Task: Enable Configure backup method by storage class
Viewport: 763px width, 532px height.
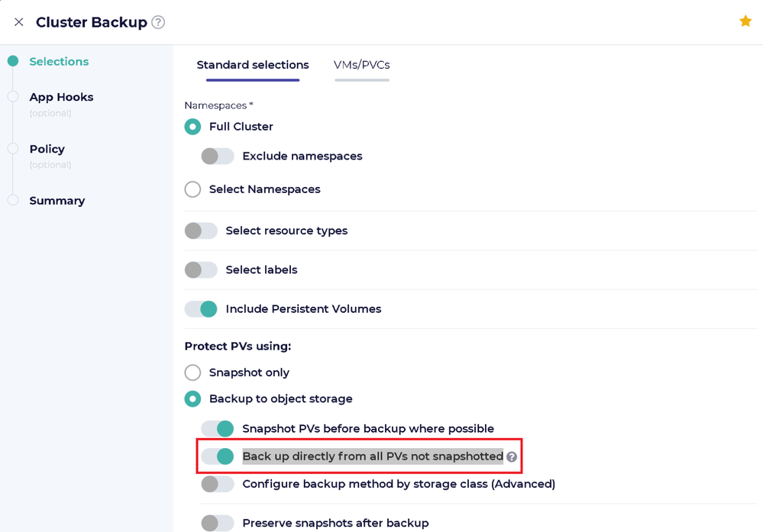Action: coord(218,484)
